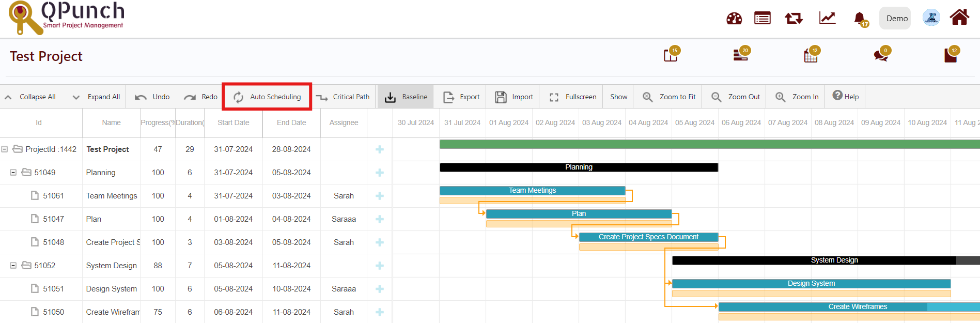This screenshot has height=323, width=980.
Task: Collapse the System Design group 51052
Action: click(x=13, y=266)
